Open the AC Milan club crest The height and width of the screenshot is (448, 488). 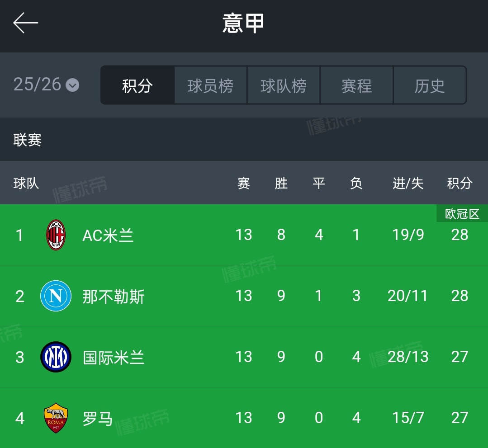coord(56,235)
